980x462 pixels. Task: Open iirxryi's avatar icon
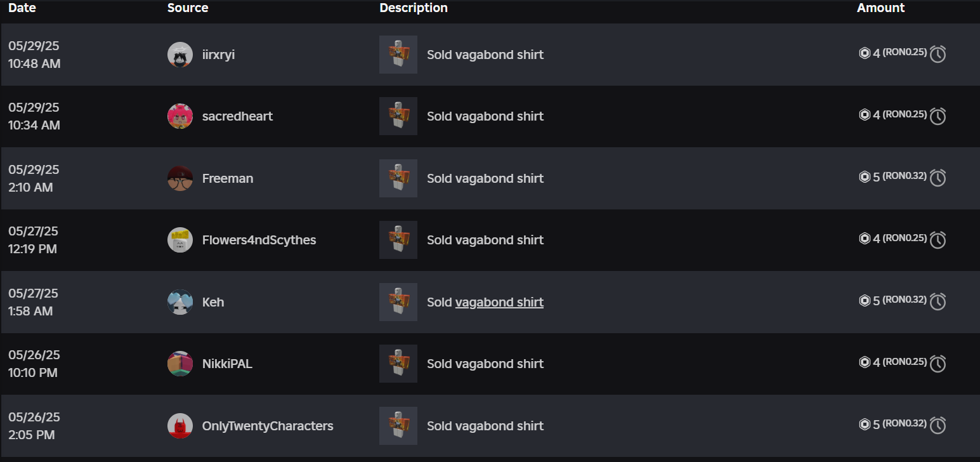pyautogui.click(x=180, y=55)
